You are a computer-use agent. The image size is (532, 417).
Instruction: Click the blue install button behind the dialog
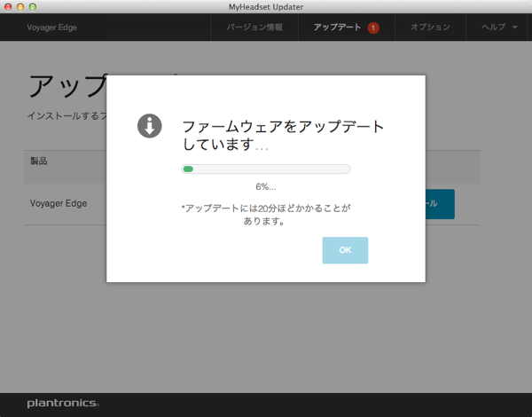click(x=440, y=204)
